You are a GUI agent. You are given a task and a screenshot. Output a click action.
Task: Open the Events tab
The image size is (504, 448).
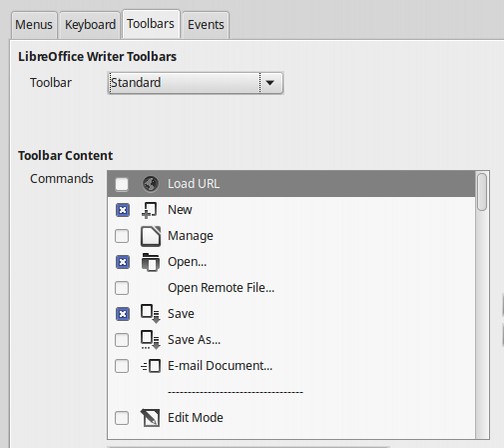click(x=206, y=25)
